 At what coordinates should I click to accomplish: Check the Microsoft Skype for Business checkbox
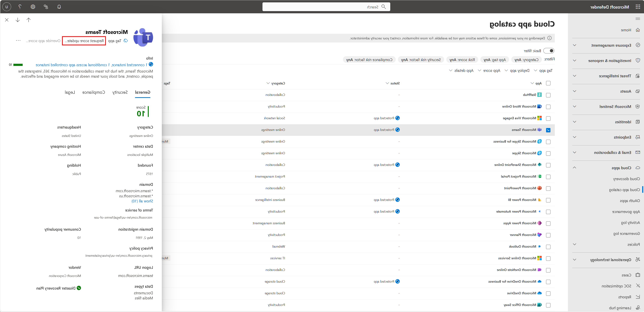click(548, 142)
